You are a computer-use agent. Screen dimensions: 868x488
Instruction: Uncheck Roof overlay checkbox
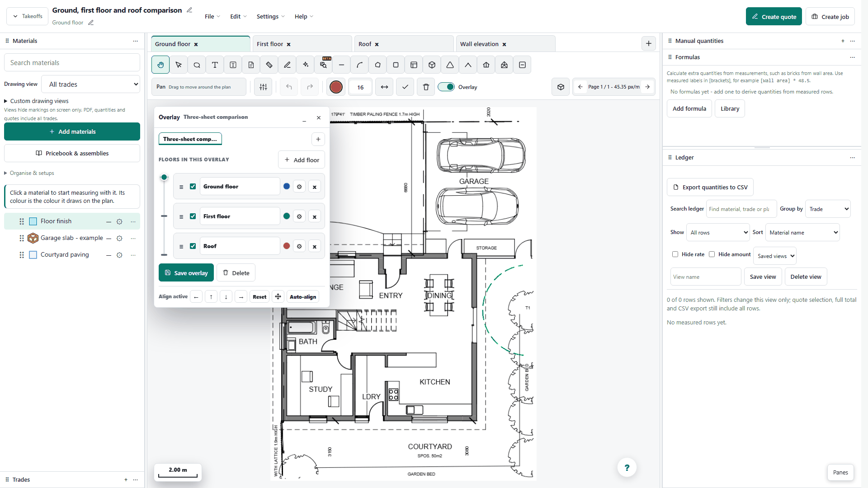193,246
